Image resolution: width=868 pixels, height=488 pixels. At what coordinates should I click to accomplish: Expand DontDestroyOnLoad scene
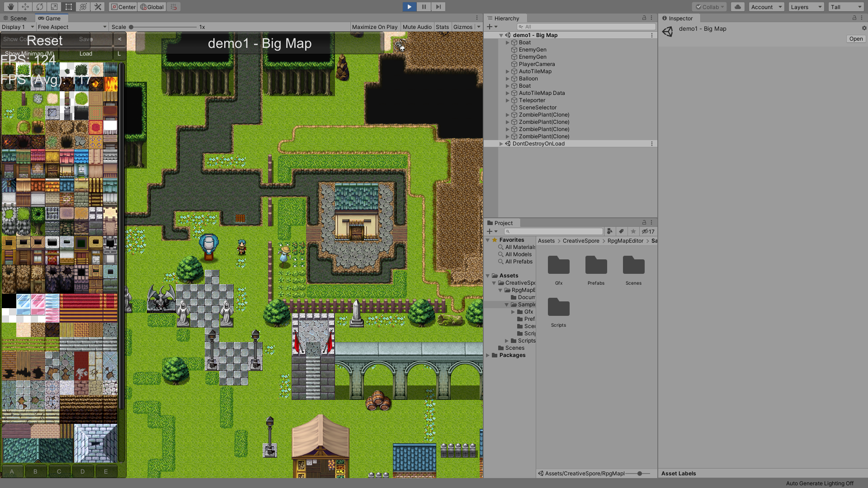coord(501,144)
